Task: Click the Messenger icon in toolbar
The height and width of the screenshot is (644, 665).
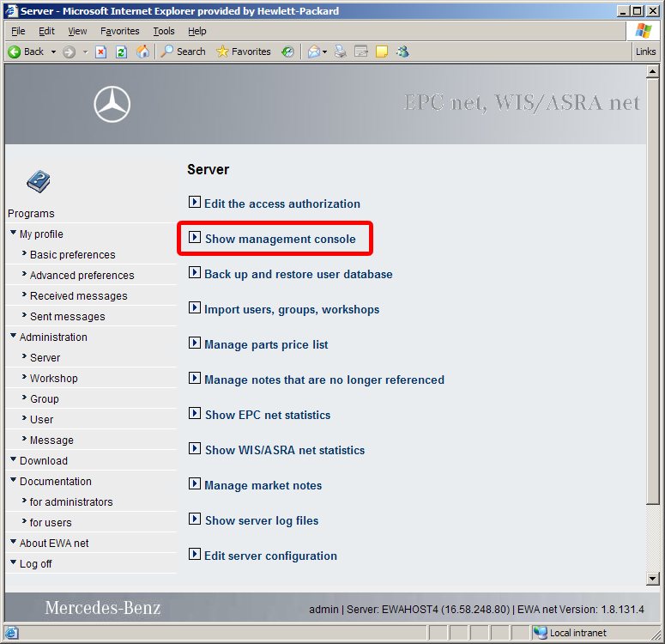Action: click(402, 52)
